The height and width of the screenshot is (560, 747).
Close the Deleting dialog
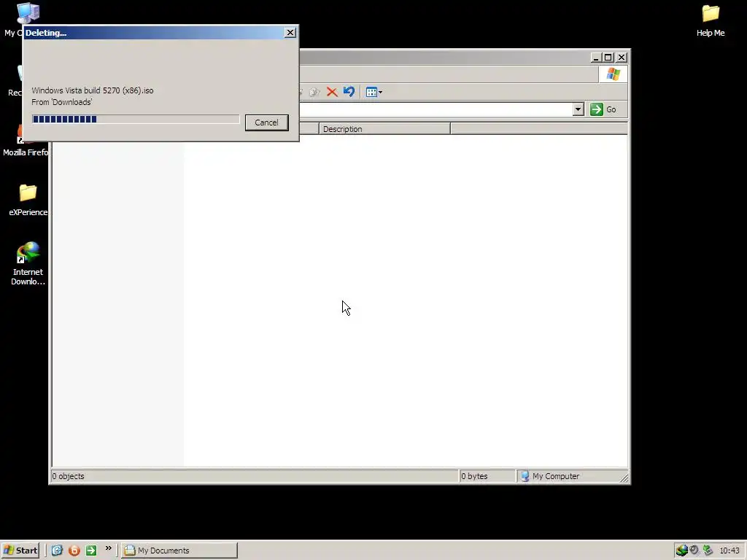[x=290, y=32]
